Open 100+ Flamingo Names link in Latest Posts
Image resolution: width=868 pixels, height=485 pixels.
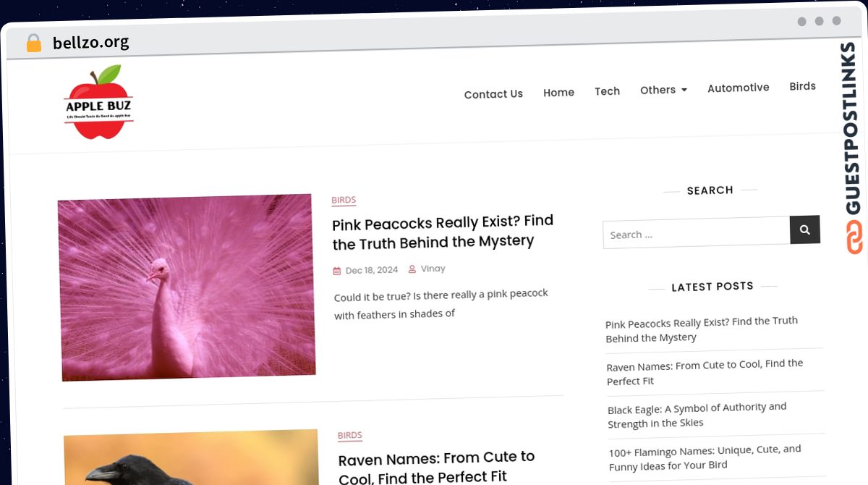coord(705,457)
